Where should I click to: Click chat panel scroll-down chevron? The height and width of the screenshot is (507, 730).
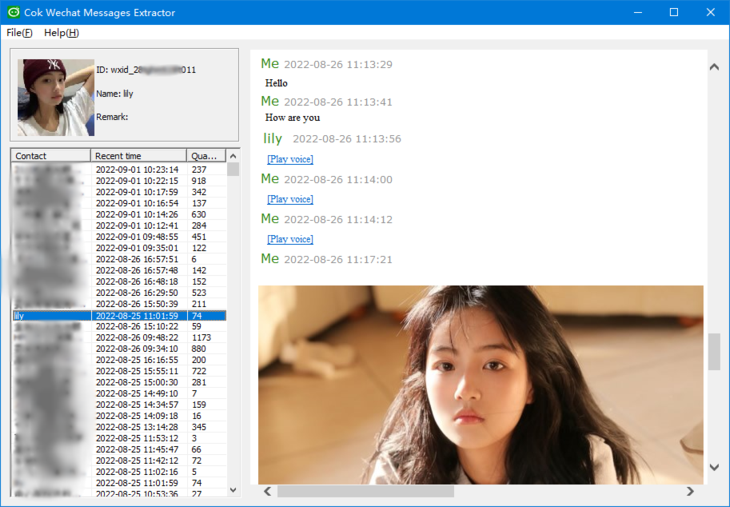[x=714, y=467]
